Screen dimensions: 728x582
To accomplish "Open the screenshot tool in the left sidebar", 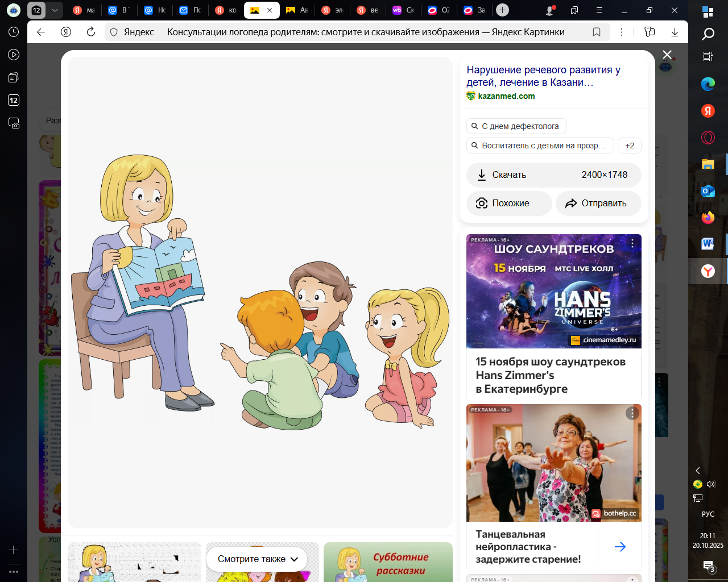I will tap(14, 123).
